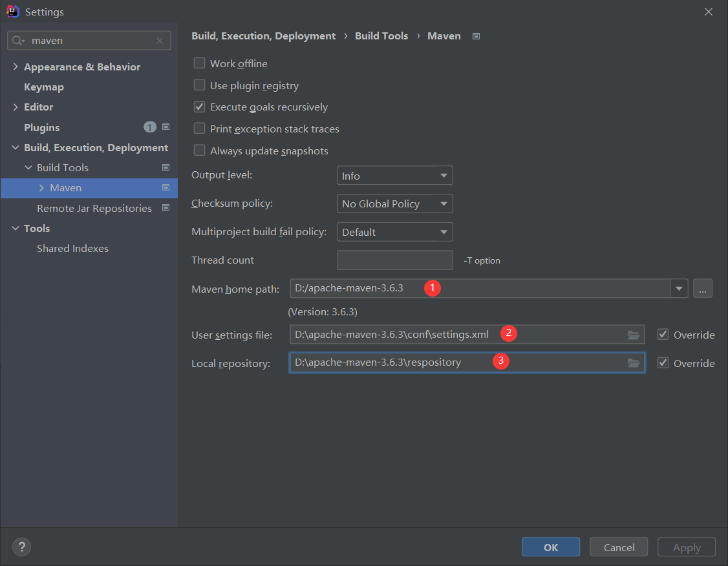Image resolution: width=728 pixels, height=566 pixels.
Task: Open the Output level dropdown
Action: [x=394, y=175]
